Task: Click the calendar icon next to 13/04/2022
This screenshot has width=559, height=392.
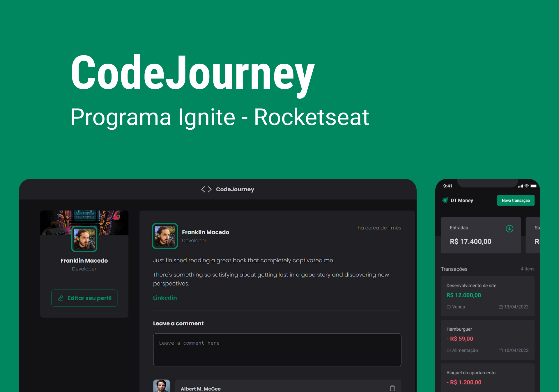Action: [x=500, y=307]
